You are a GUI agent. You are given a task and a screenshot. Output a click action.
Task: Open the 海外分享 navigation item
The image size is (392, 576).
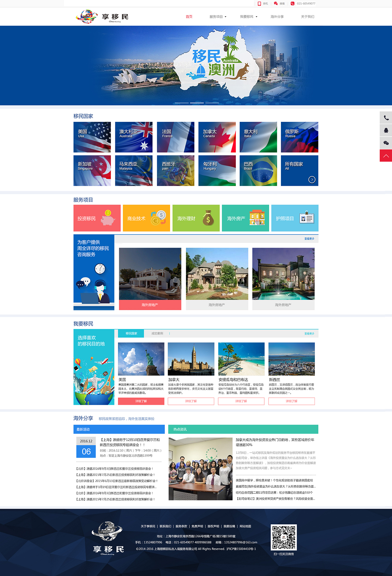pyautogui.click(x=277, y=17)
